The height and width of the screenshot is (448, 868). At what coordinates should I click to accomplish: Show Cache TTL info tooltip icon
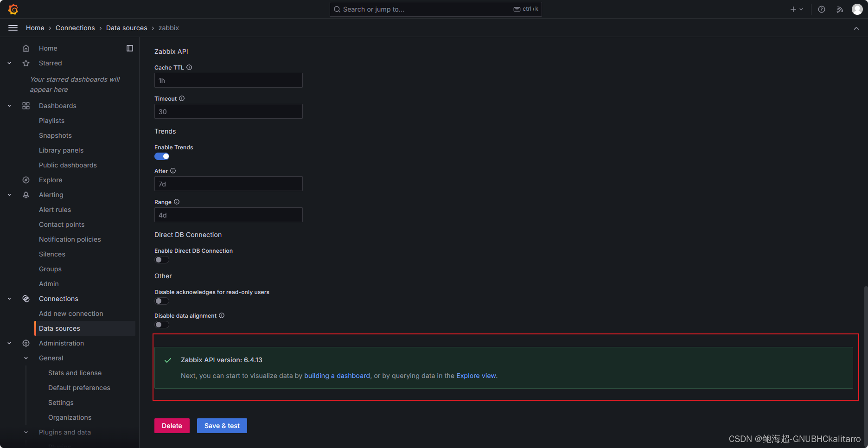tap(189, 67)
